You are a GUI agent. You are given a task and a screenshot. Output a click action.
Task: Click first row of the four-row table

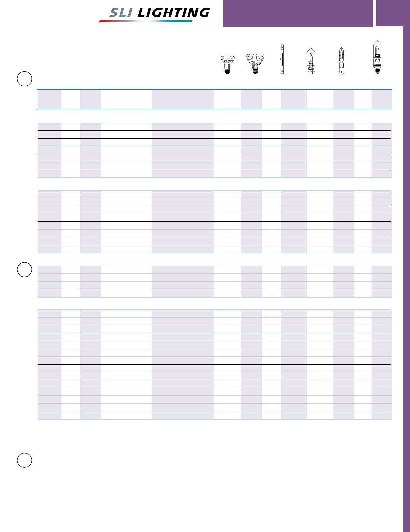215,270
